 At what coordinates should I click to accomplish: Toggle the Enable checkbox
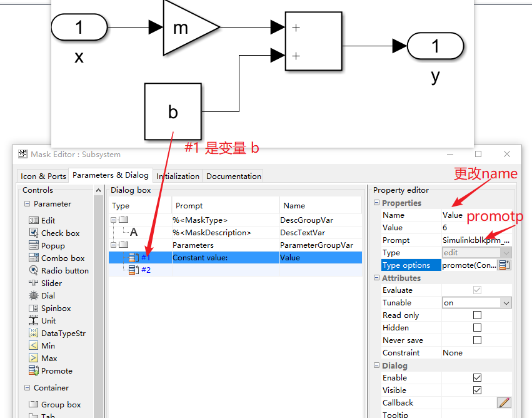click(477, 378)
